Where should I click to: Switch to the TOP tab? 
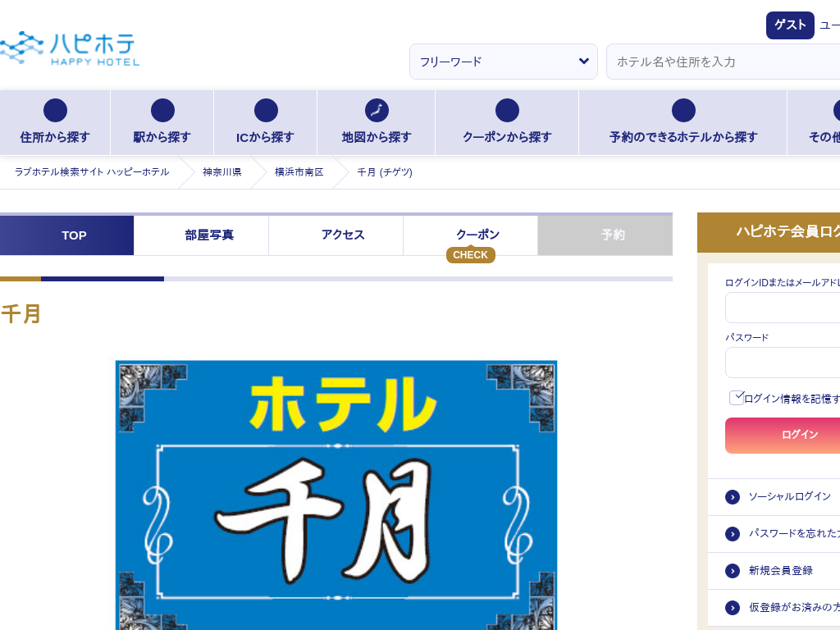click(67, 235)
